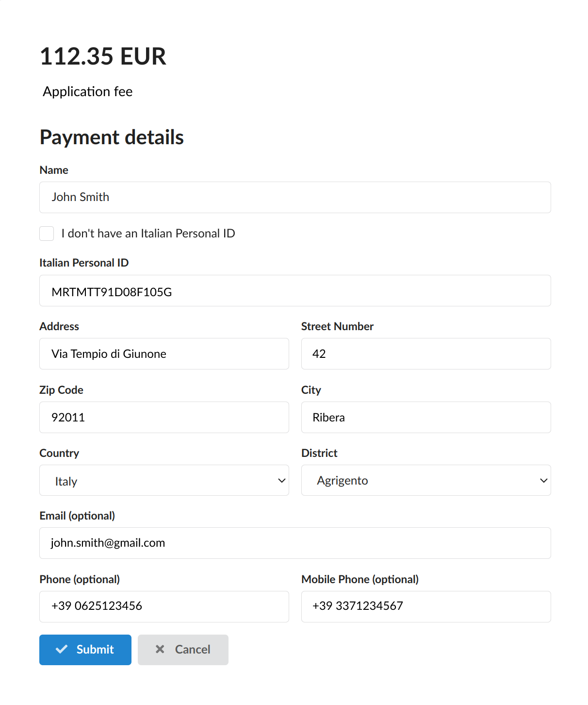The width and height of the screenshot is (588, 705).
Task: Focus the Mobile Phone field with +39 3371234567
Action: [426, 606]
